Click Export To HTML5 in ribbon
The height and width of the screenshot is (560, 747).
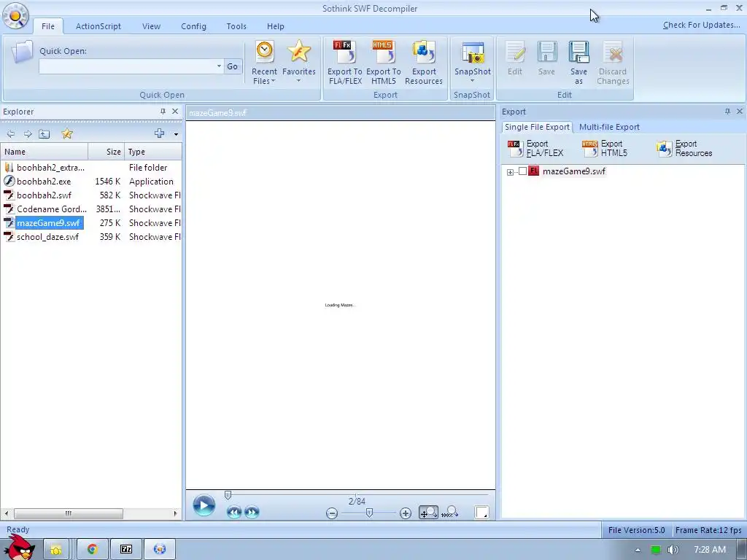pos(384,63)
